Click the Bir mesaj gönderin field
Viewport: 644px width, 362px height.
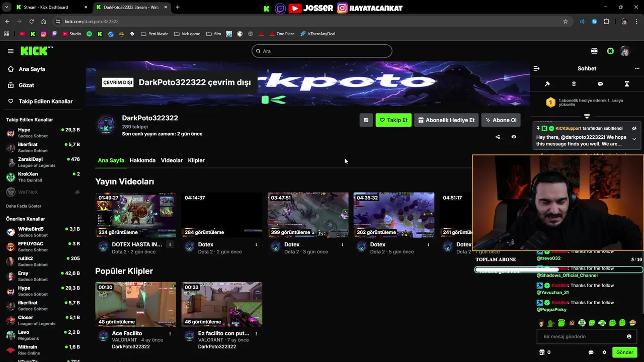pyautogui.click(x=587, y=336)
